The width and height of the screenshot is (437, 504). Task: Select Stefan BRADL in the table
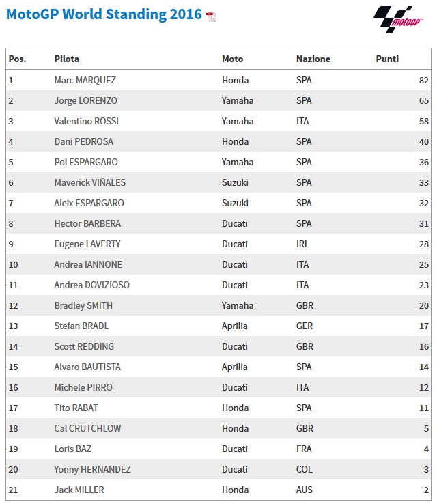click(x=82, y=326)
